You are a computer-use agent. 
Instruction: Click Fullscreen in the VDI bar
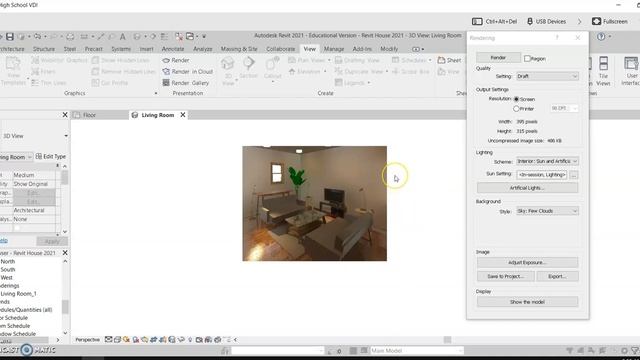(609, 21)
